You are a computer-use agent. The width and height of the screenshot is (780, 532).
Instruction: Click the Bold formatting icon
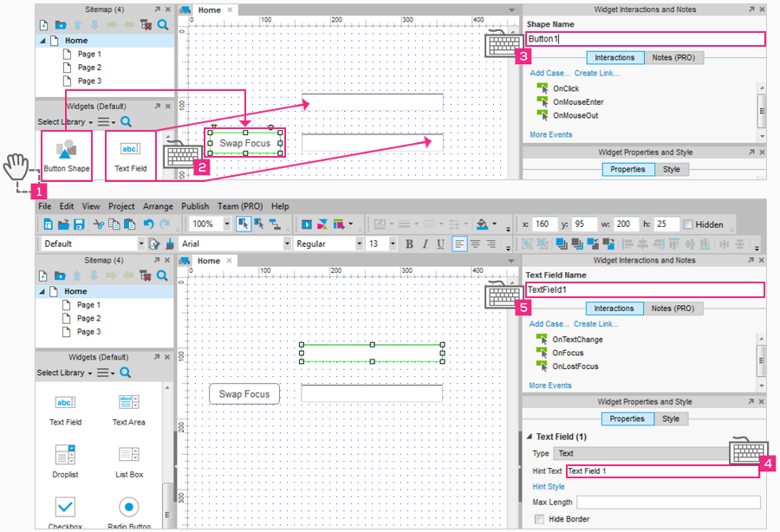tap(410, 244)
